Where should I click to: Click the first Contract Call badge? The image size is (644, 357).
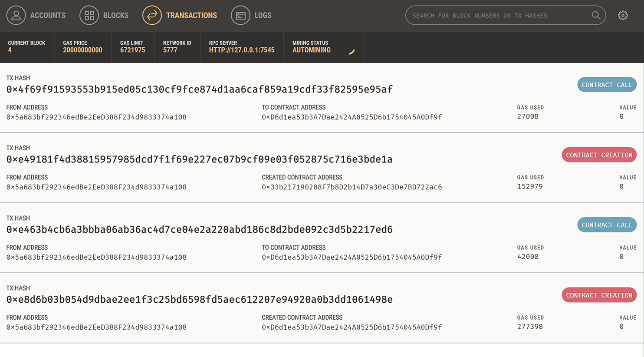tap(606, 85)
